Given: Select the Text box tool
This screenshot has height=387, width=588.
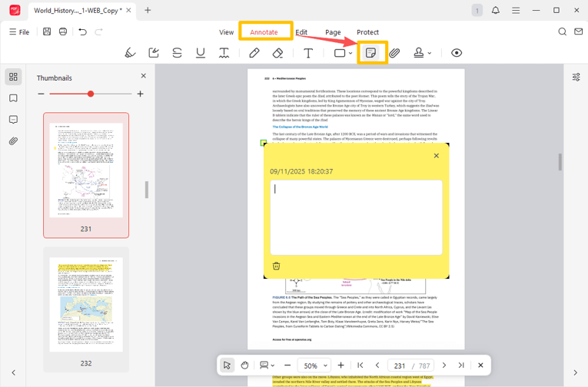Looking at the screenshot, I should tap(308, 53).
